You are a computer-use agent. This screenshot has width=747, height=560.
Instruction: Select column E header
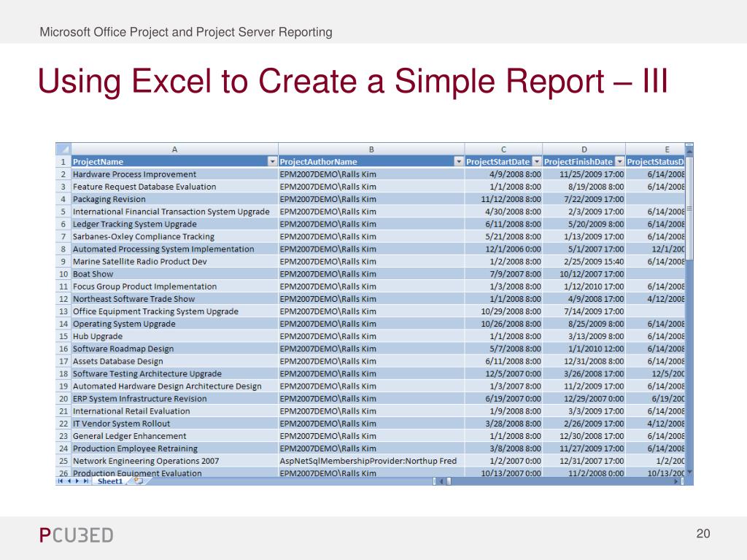[656, 149]
